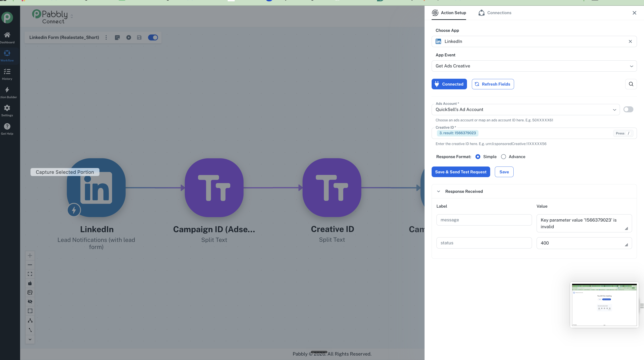
Task: Zoom out on canvas with minus
Action: pos(30,265)
